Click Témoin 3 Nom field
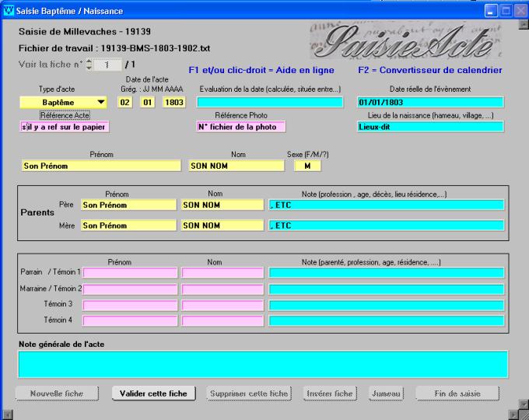The width and height of the screenshot is (529, 420). point(222,306)
